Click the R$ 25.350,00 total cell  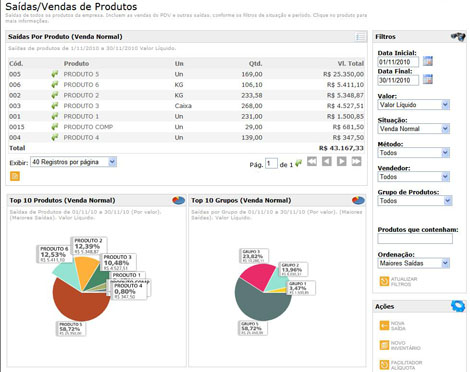343,74
